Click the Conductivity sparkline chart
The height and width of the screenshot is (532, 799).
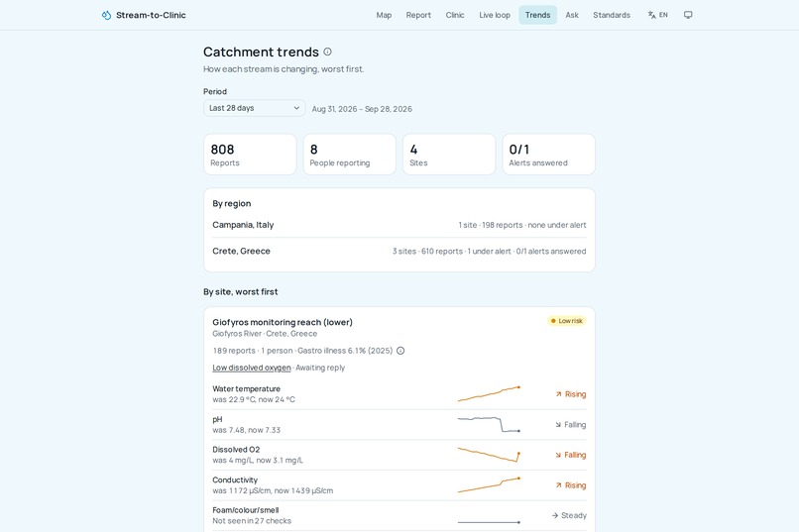489,485
